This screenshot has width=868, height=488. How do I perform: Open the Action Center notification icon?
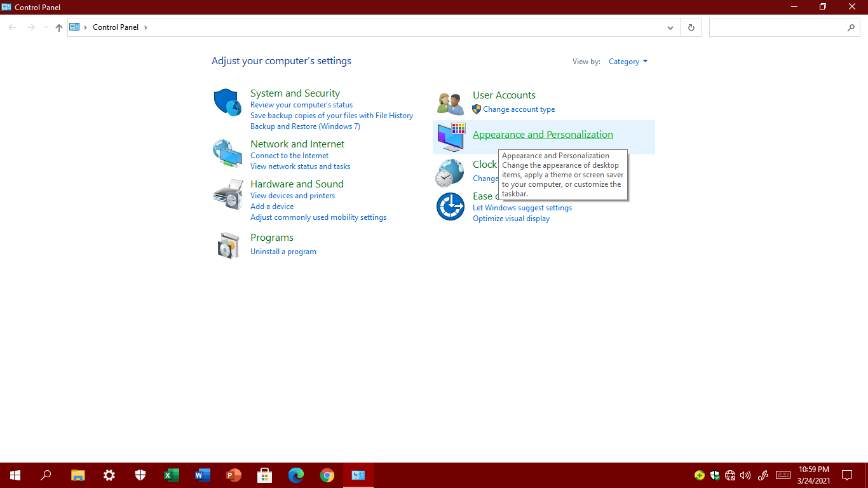point(846,475)
